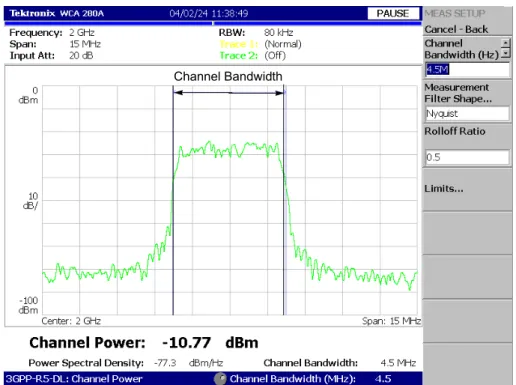
Task: Open the Measurement Filter Shape menu
Action: 458,93
